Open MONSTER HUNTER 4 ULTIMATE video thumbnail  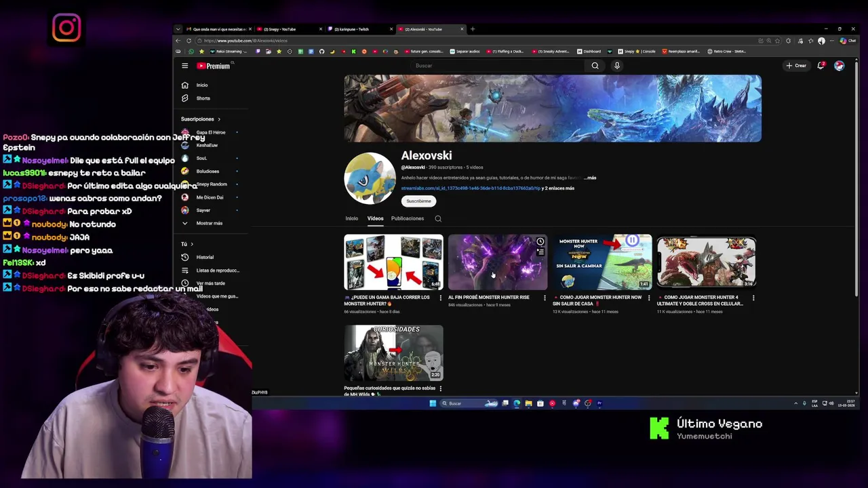click(x=706, y=262)
